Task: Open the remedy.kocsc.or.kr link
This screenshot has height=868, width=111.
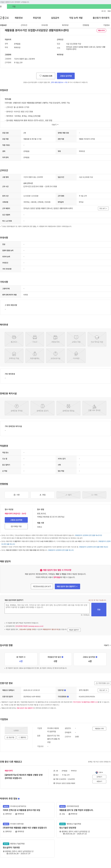Action: click(29, 626)
